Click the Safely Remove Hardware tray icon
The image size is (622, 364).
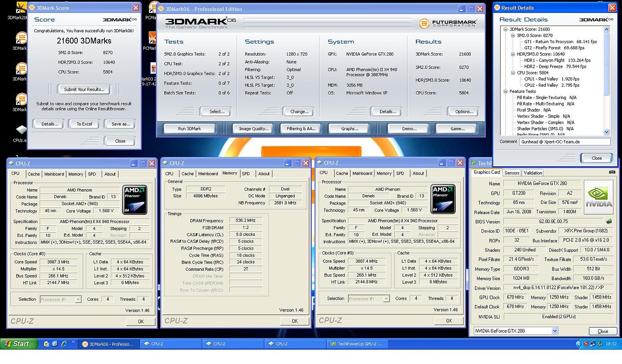[x=599, y=344]
